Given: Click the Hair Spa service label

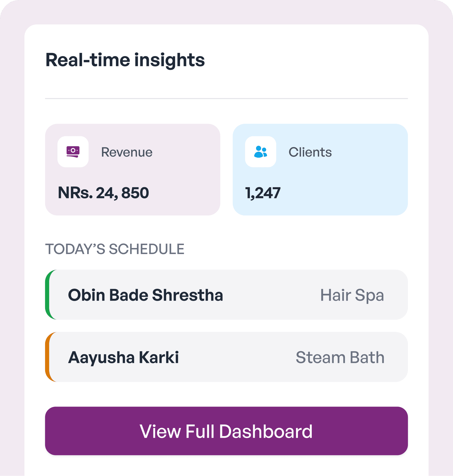Looking at the screenshot, I should [x=352, y=295].
